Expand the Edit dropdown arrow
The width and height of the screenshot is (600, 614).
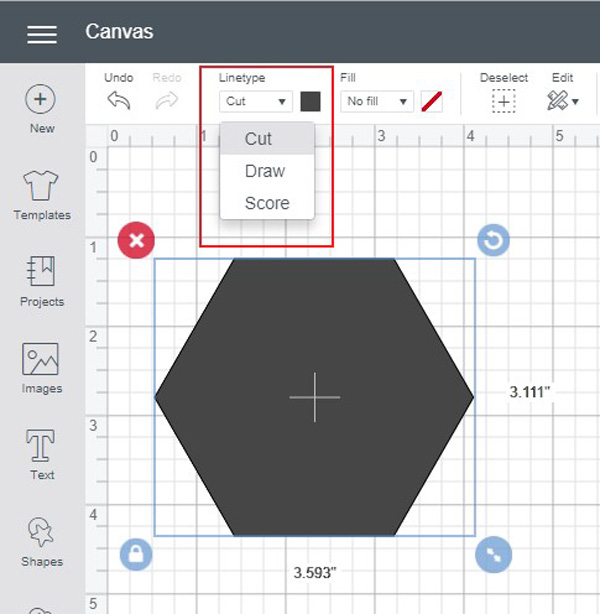coord(575,102)
